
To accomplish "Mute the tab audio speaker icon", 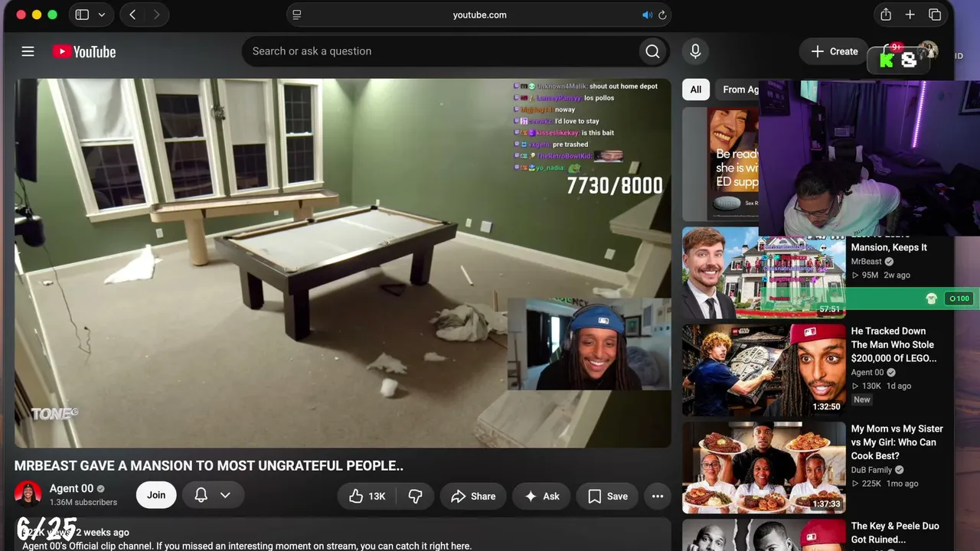I will point(647,15).
